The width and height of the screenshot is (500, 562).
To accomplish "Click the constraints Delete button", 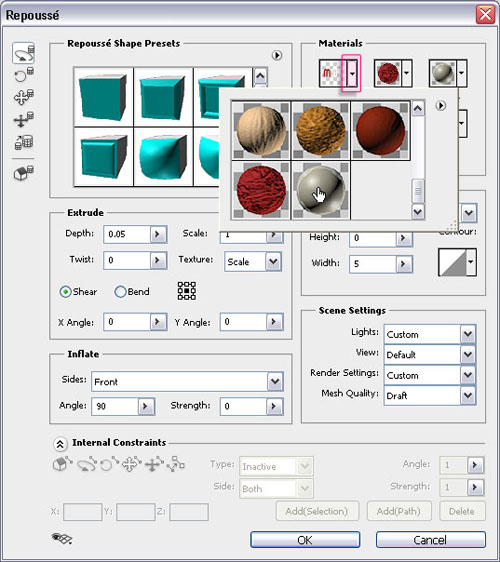I will (462, 511).
